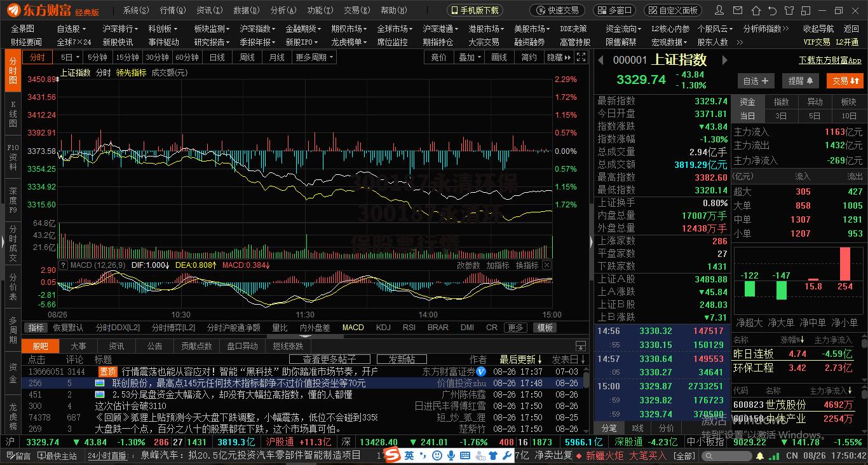Open the 分析(A) menu
The height and width of the screenshot is (465, 868).
pyautogui.click(x=283, y=10)
